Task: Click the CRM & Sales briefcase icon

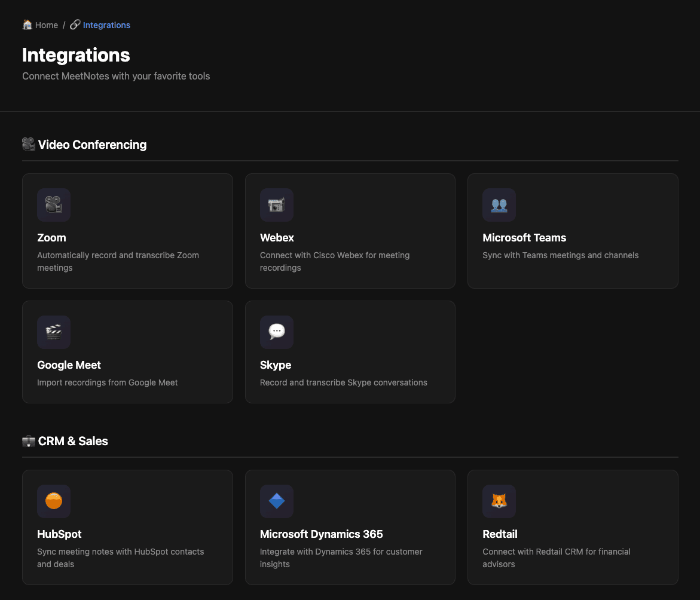Action: [29, 441]
